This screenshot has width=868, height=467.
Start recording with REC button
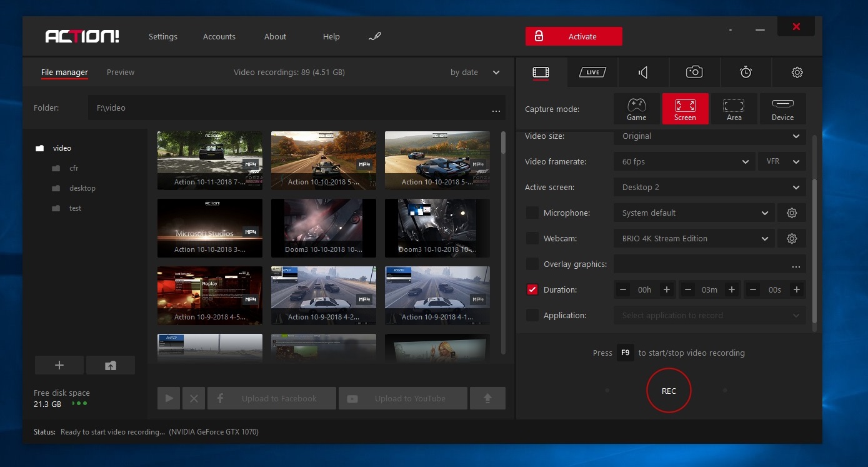669,391
